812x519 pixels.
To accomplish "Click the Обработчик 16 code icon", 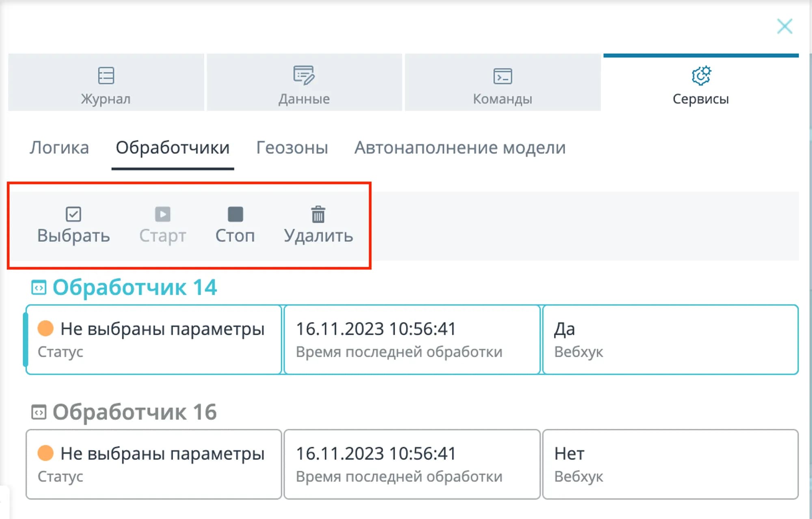I will [39, 413].
